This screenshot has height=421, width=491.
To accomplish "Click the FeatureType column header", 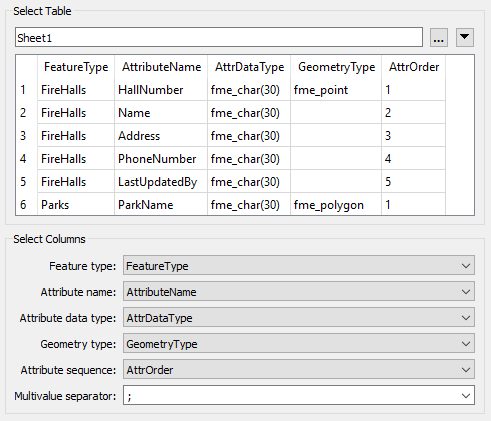I will click(76, 67).
